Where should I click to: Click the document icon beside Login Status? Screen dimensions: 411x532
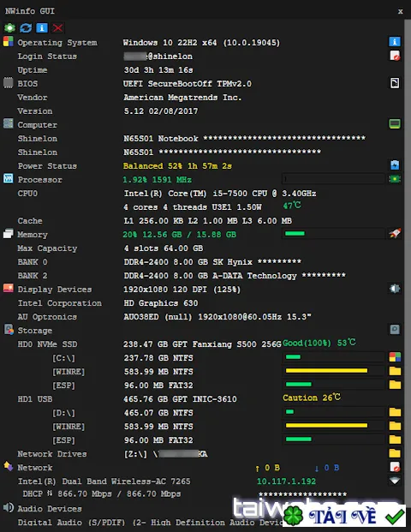click(395, 56)
